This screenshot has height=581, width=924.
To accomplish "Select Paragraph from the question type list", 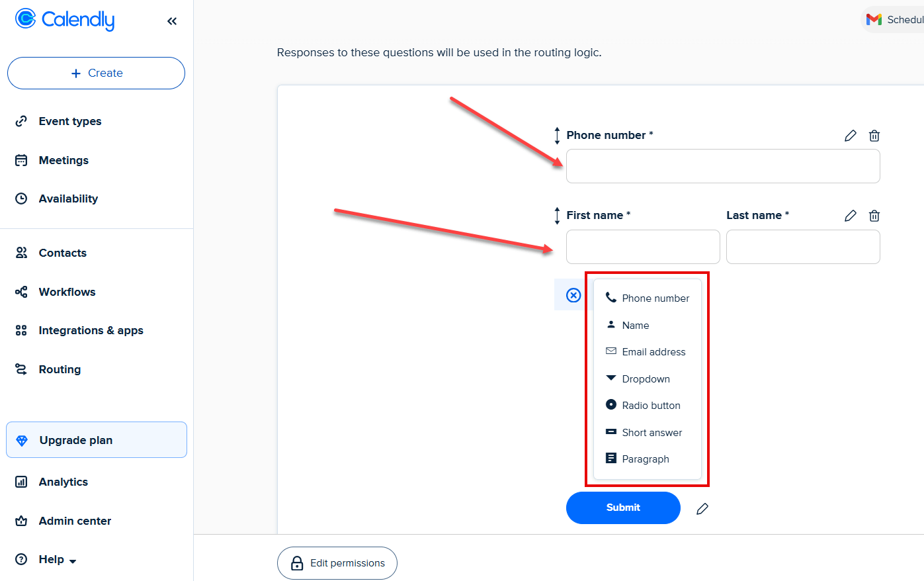I will [x=645, y=458].
